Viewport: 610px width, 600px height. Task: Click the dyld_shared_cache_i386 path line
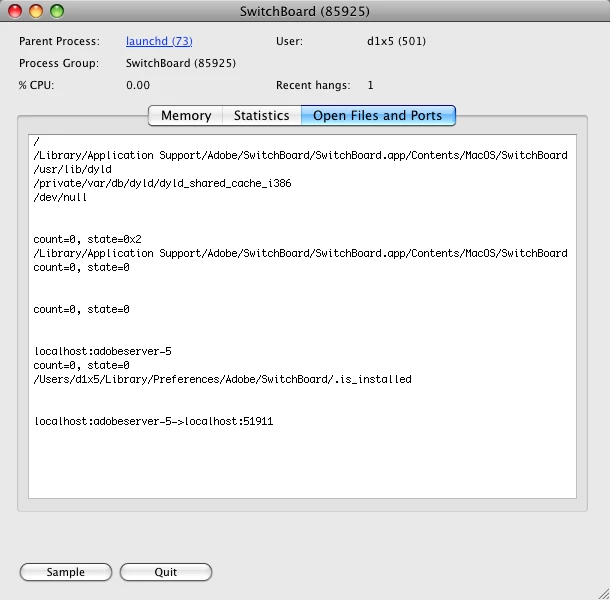(x=162, y=183)
